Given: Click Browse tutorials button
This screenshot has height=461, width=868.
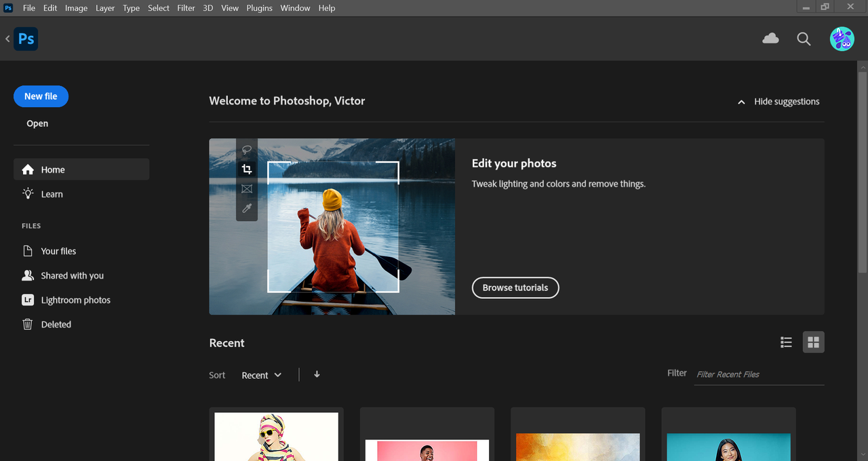Looking at the screenshot, I should click(x=515, y=287).
